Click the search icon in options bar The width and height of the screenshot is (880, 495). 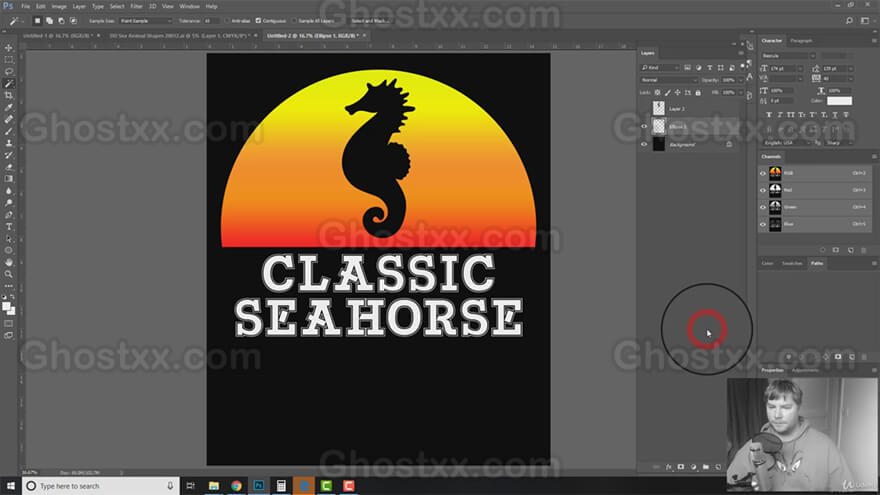pyautogui.click(x=849, y=21)
